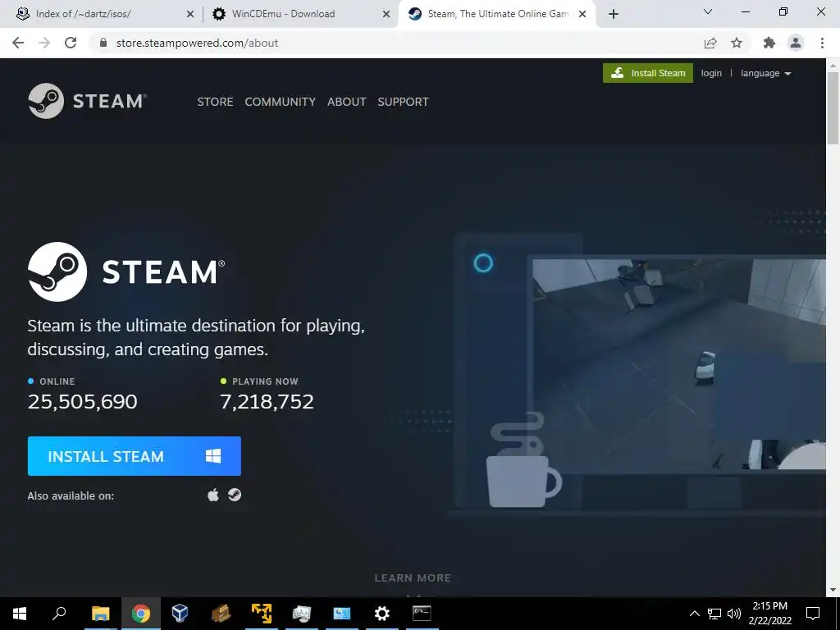Click the blue INSTALL STEAM button
Image resolution: width=840 pixels, height=630 pixels.
point(135,456)
